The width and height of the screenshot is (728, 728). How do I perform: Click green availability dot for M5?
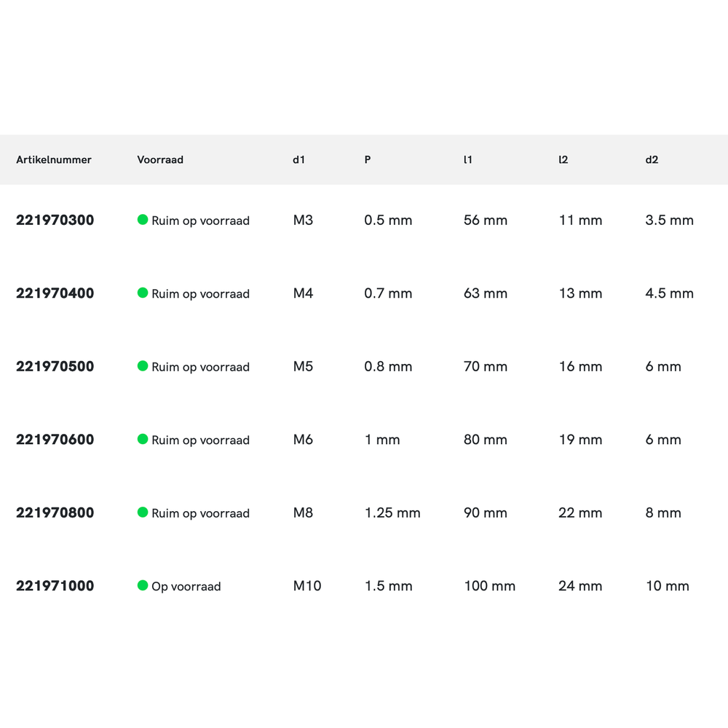(143, 366)
